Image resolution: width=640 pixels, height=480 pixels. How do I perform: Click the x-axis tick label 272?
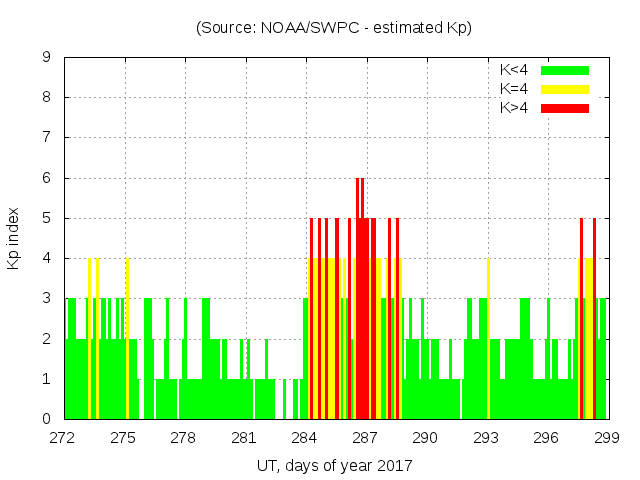pyautogui.click(x=63, y=438)
